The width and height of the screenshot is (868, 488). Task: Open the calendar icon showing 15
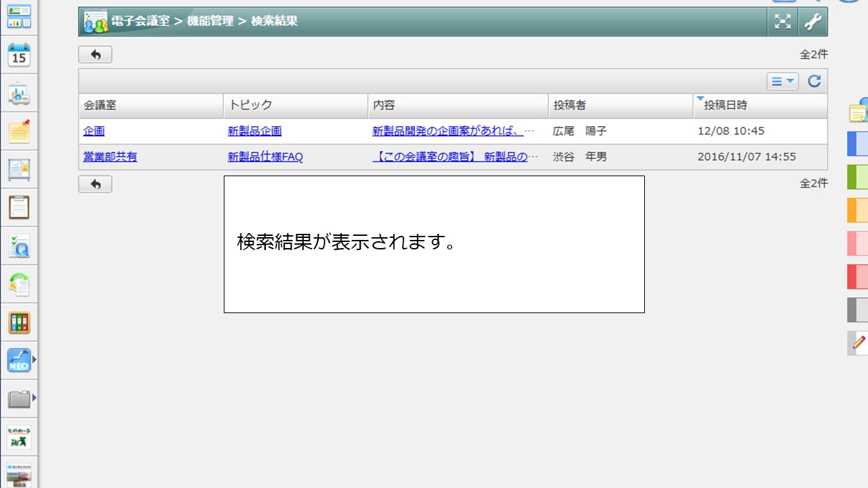pos(19,56)
